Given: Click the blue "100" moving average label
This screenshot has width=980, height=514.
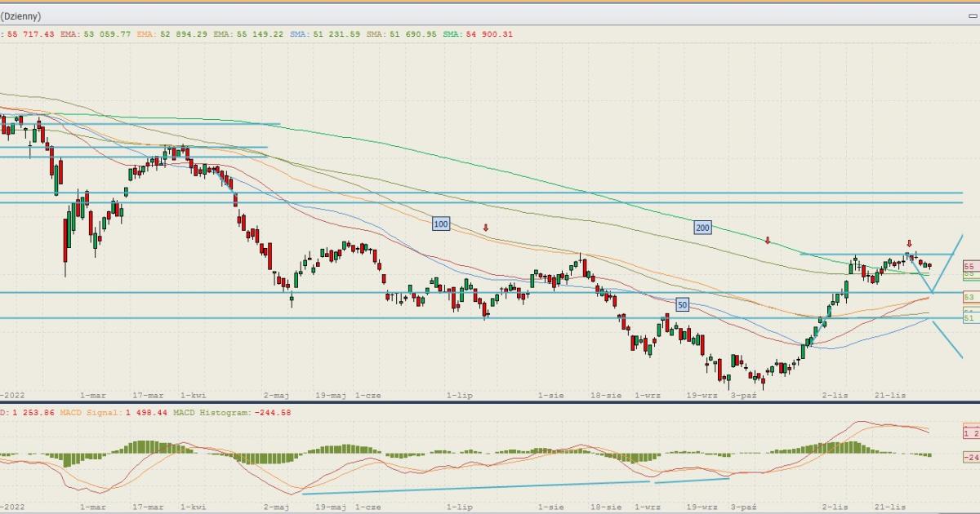Looking at the screenshot, I should 441,224.
